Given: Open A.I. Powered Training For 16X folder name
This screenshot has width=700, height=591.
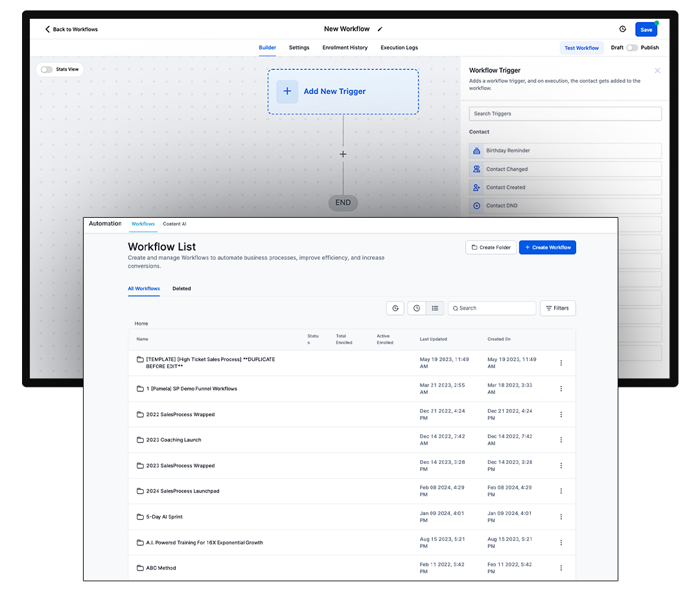Looking at the screenshot, I should (x=204, y=543).
